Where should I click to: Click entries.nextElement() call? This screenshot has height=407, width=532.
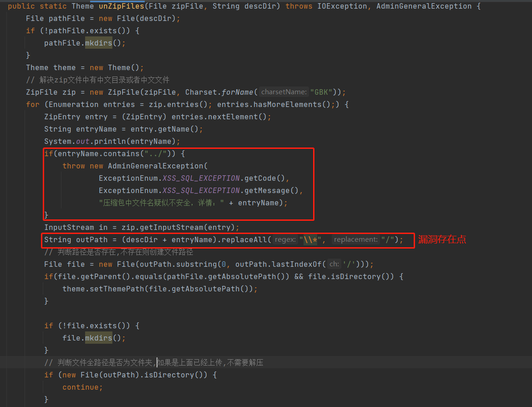(x=219, y=117)
